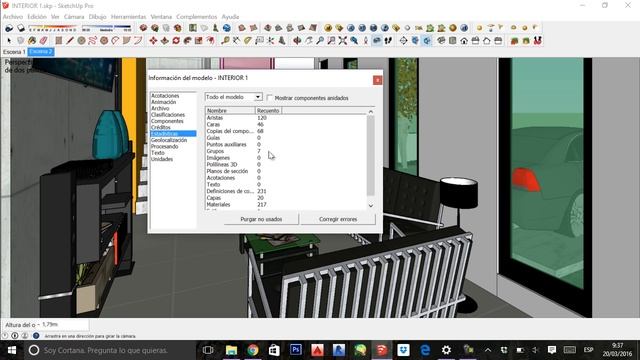
Task: Adjust the shadow time-of-day slider
Action: (x=106, y=28)
